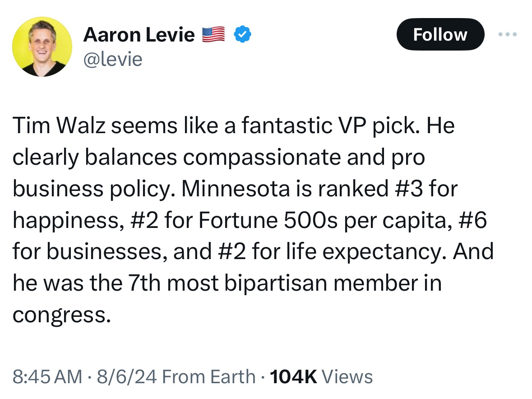Viewport: 532px width, 399px height.
Task: Click the word bipartisan in the tweet
Action: click(276, 284)
